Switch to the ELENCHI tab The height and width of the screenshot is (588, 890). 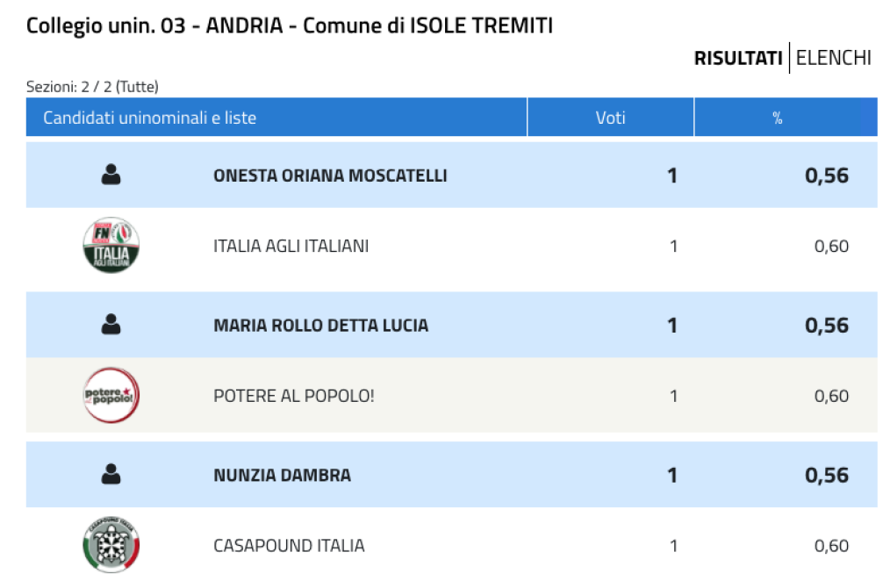click(x=833, y=58)
